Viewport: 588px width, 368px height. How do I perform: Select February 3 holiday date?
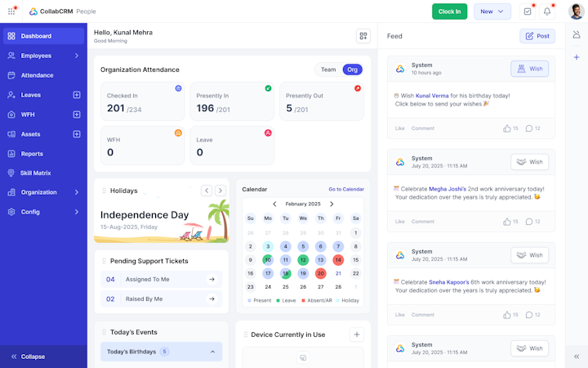click(268, 246)
